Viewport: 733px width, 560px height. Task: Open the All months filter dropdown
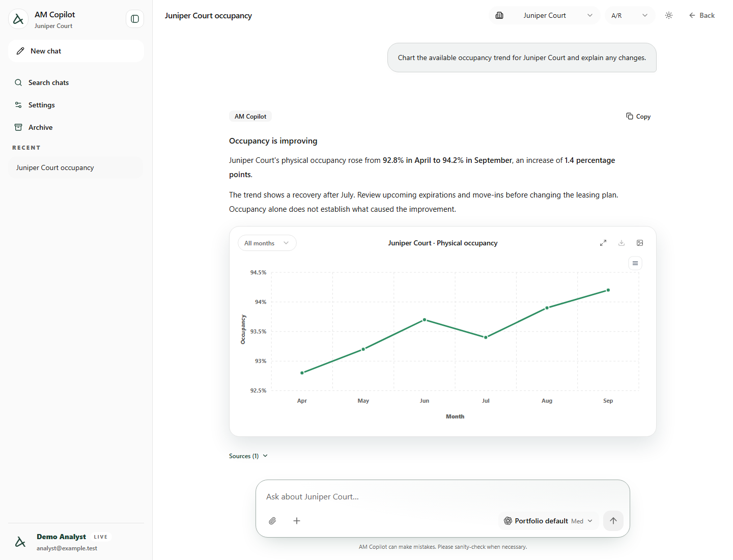267,243
